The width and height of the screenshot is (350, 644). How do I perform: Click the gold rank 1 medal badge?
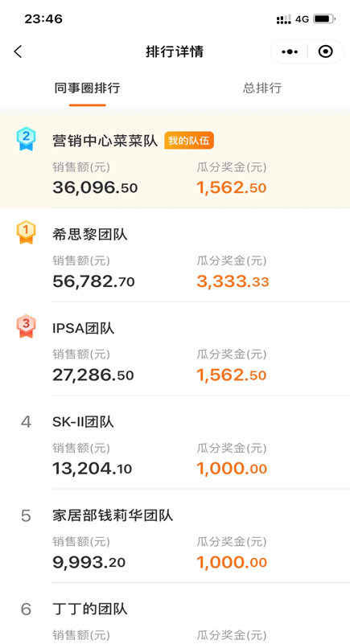point(27,232)
